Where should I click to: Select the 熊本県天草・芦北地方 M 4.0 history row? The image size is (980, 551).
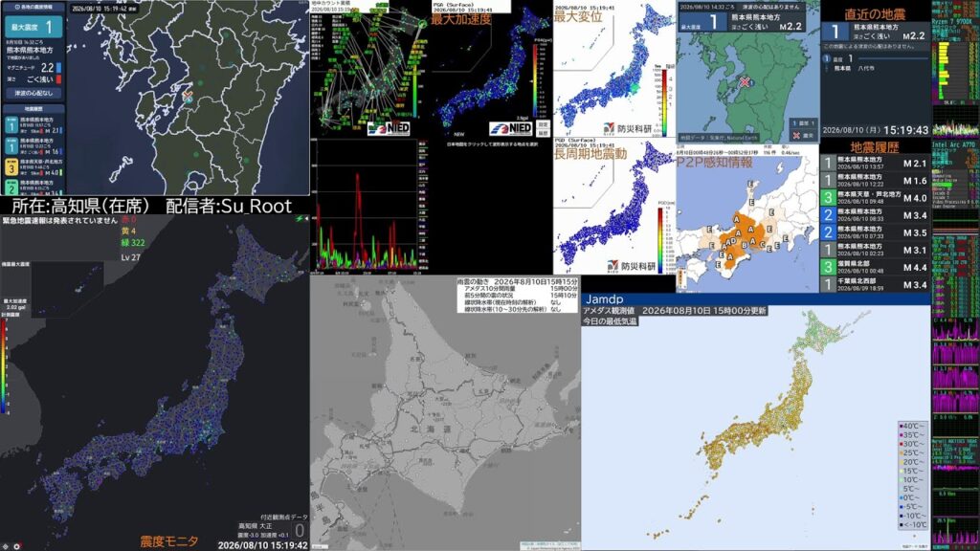[875, 197]
